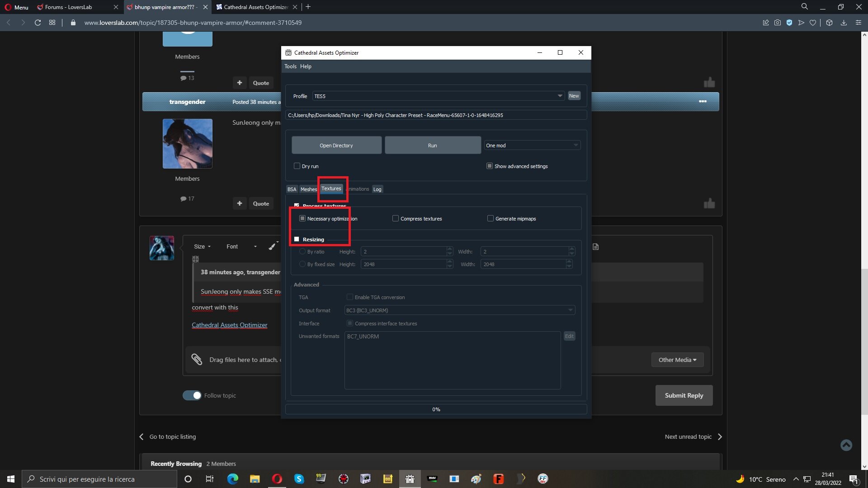The width and height of the screenshot is (868, 488).
Task: Enable Generate mipmaps checkbox
Action: click(491, 219)
